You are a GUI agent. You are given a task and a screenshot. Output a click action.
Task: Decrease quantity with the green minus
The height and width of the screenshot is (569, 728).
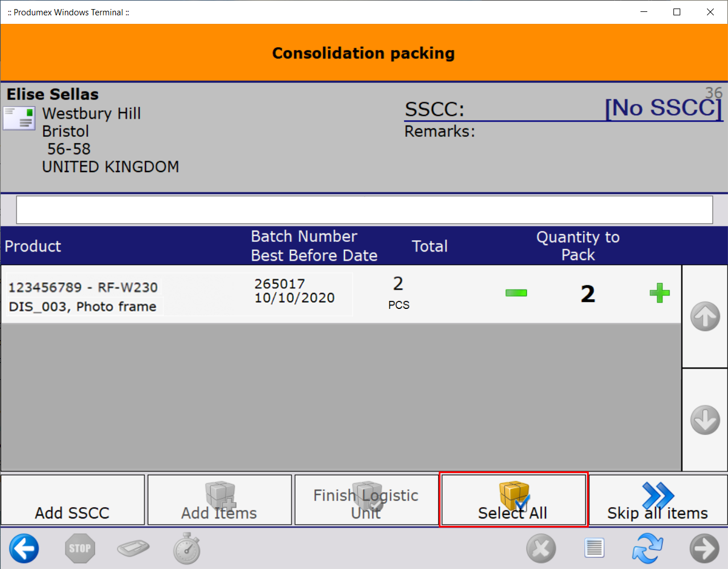click(516, 293)
